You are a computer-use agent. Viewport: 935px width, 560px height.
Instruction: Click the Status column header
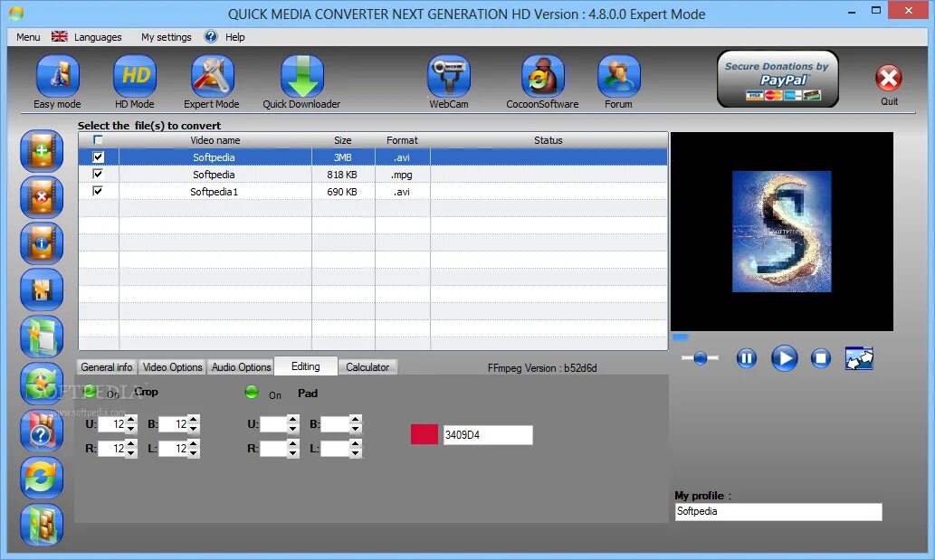click(549, 140)
